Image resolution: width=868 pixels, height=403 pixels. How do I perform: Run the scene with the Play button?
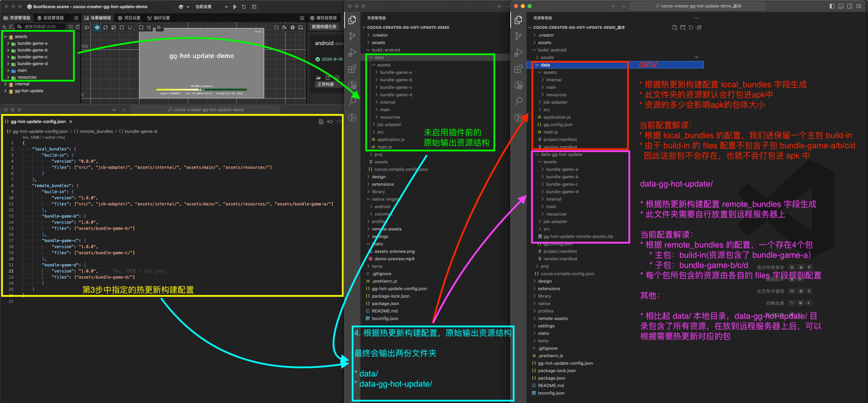235,7
